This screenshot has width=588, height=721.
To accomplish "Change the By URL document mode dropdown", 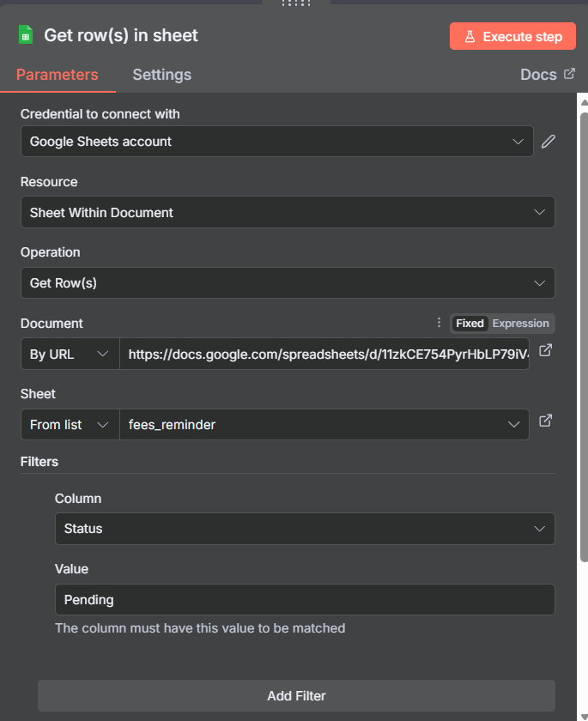I will click(70, 354).
